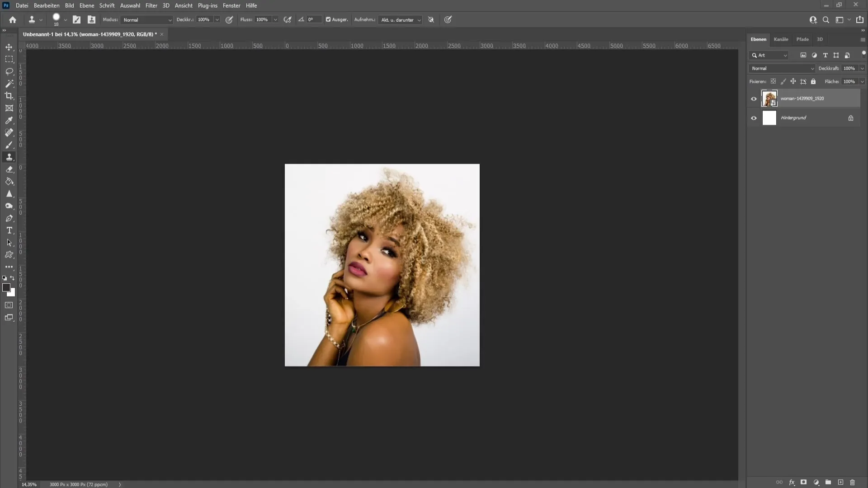868x488 pixels.
Task: Select the Lasso tool
Action: click(x=9, y=71)
